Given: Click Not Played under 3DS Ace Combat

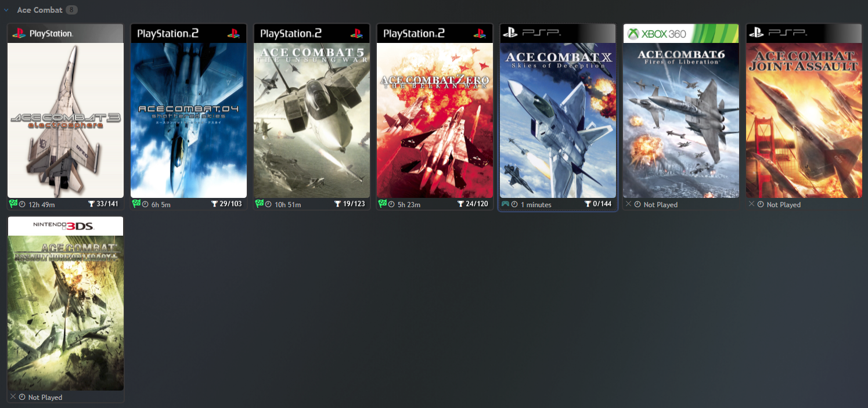Looking at the screenshot, I should click(45, 397).
